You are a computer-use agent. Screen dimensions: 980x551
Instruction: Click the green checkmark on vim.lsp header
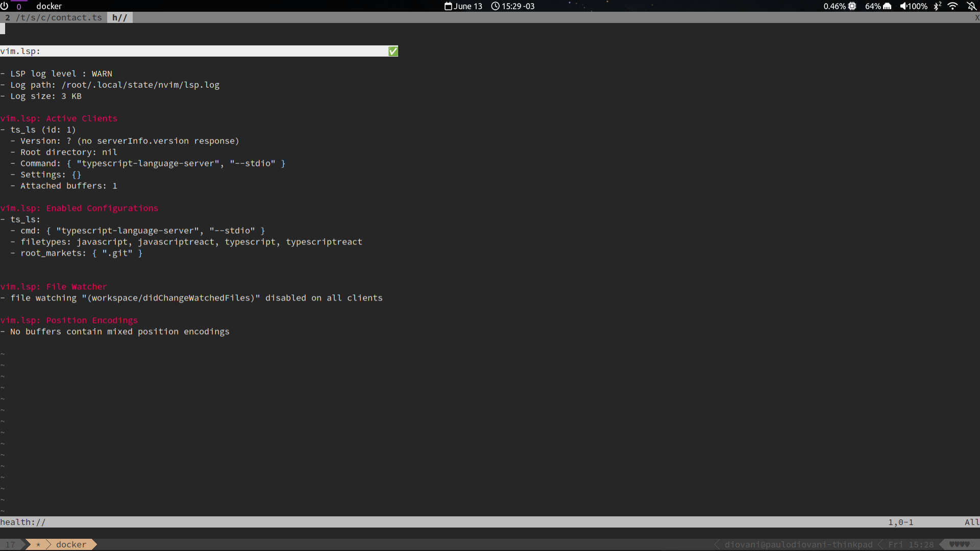coord(393,51)
